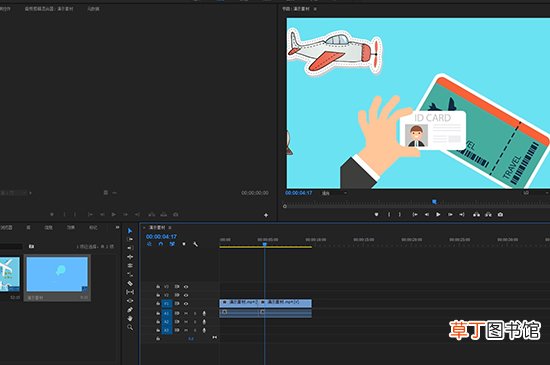Play the program monitor video

(438, 214)
